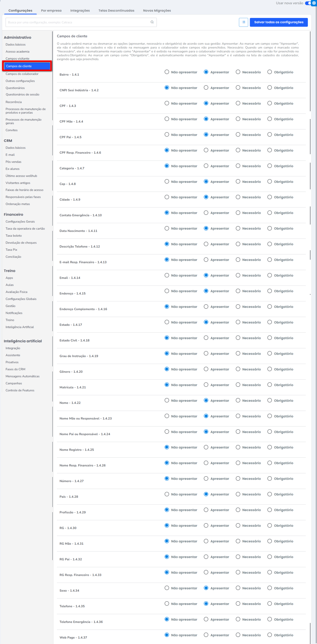Click the configuration search input field
Screen dimensions: 317x644
pyautogui.click(x=78, y=22)
